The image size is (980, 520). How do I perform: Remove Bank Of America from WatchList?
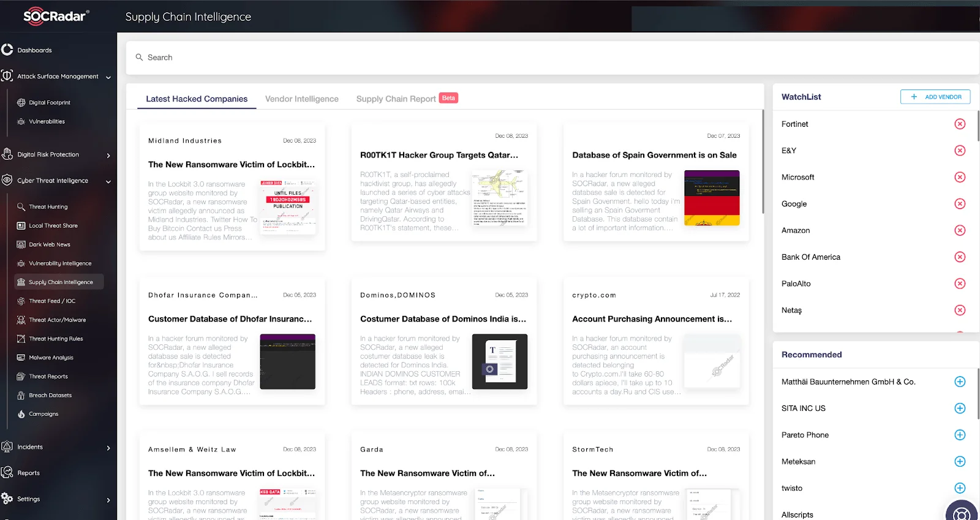click(960, 257)
